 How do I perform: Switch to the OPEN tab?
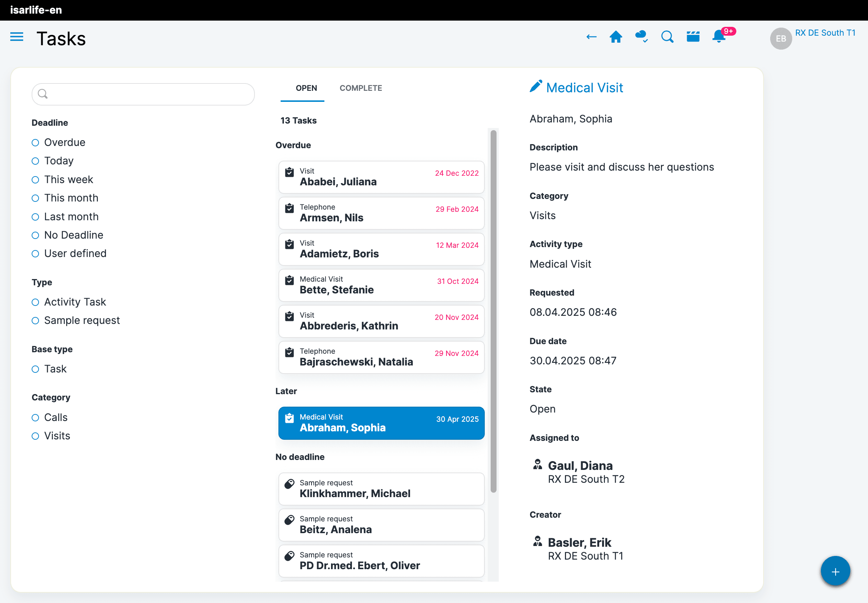306,88
